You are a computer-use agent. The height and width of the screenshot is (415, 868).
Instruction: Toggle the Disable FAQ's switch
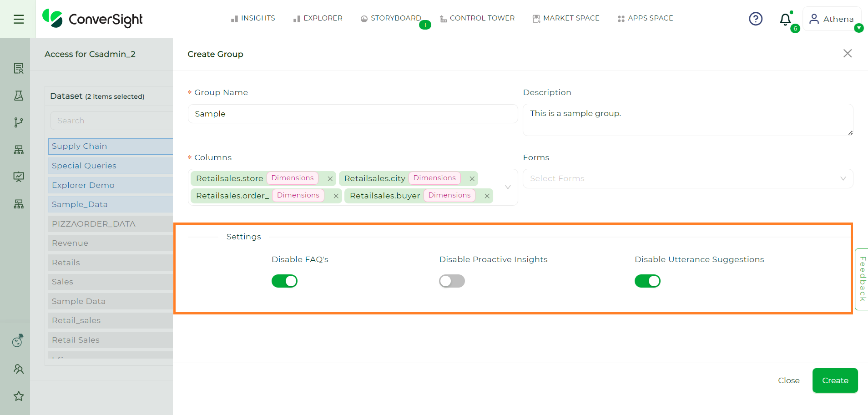284,281
